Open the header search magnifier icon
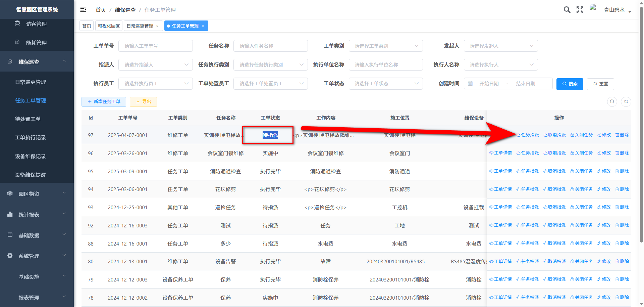This screenshot has height=307, width=644. [x=567, y=10]
